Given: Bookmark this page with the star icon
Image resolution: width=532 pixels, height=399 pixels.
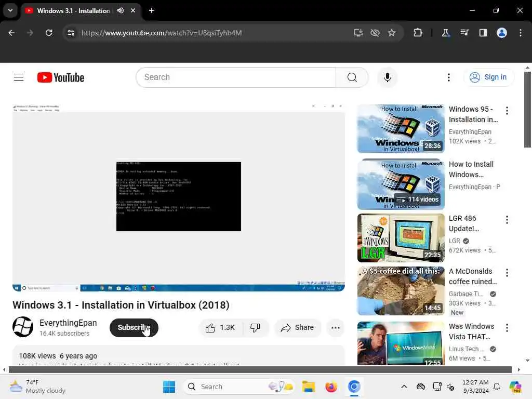Looking at the screenshot, I should click(392, 33).
